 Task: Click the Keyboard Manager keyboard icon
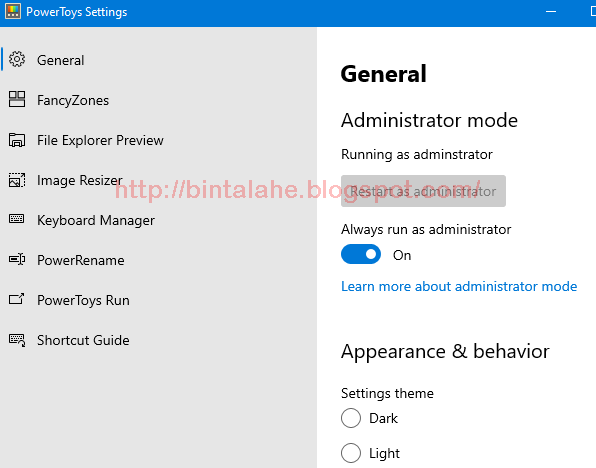[17, 219]
